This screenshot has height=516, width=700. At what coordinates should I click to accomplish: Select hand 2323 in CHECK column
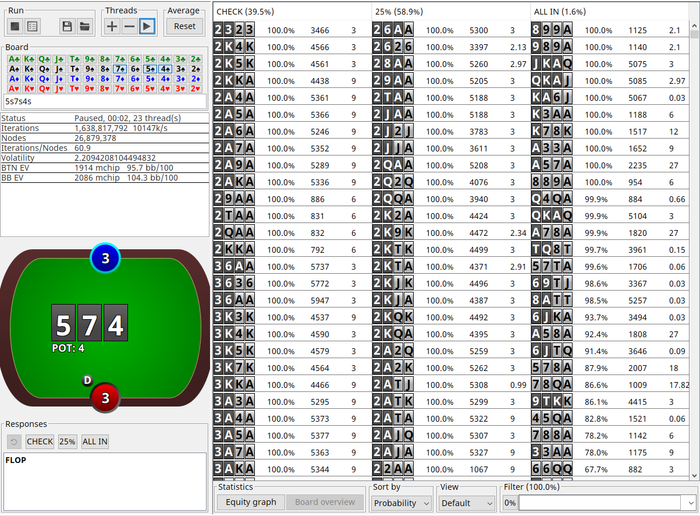tap(234, 30)
